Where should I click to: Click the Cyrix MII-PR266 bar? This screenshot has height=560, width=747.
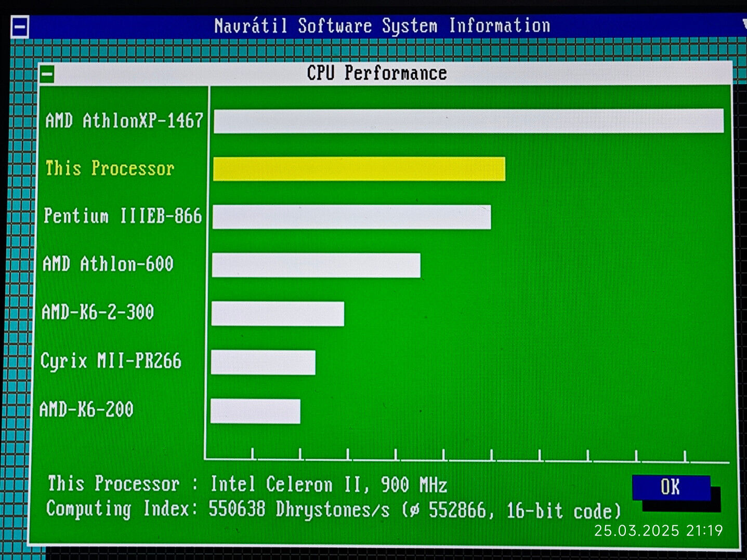click(263, 362)
